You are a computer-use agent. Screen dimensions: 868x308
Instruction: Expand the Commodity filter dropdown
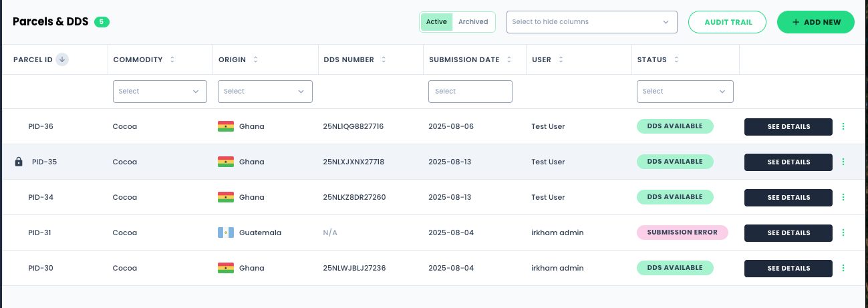point(160,92)
